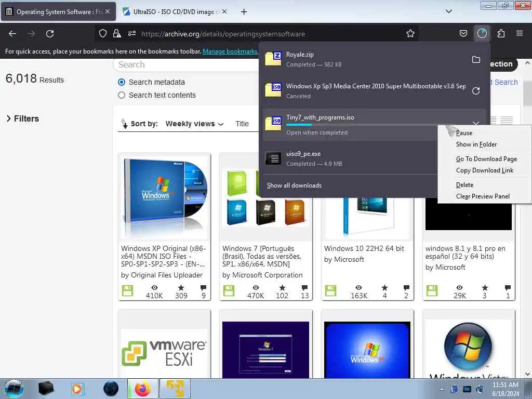This screenshot has width=532, height=399.
Task: Show Royale.zip in its containing folder
Action: [476, 59]
